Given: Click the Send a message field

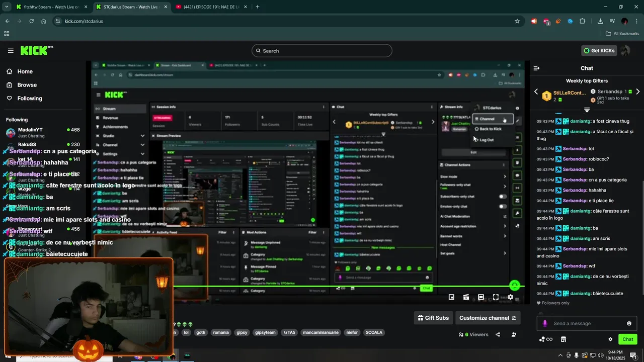Looking at the screenshot, I should coord(587,323).
